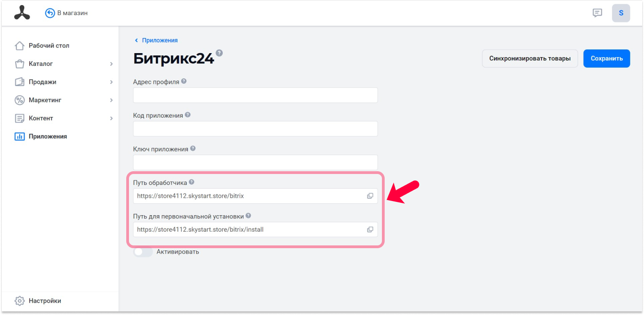Expand the Контент submenu arrow

[x=111, y=118]
